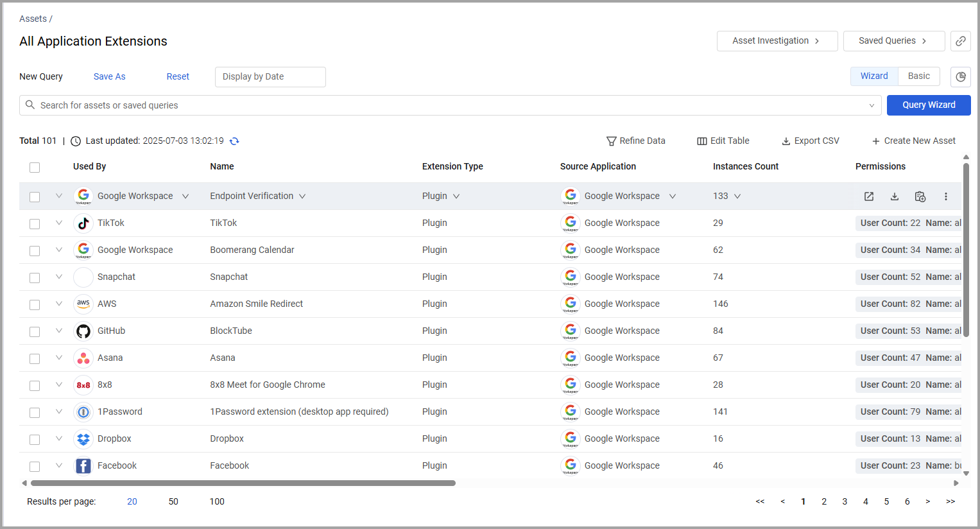Click Snapchat blank app icon
Viewport: 980px width, 529px height.
83,277
